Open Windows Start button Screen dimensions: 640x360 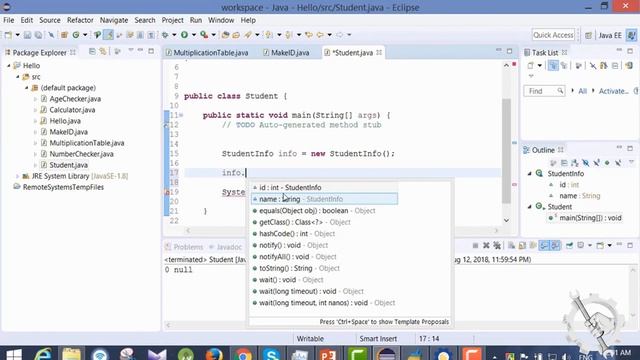14,354
